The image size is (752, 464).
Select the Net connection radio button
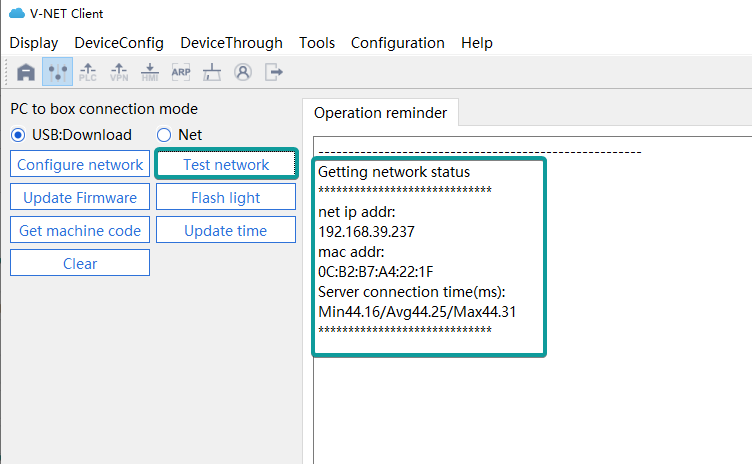pyautogui.click(x=164, y=135)
